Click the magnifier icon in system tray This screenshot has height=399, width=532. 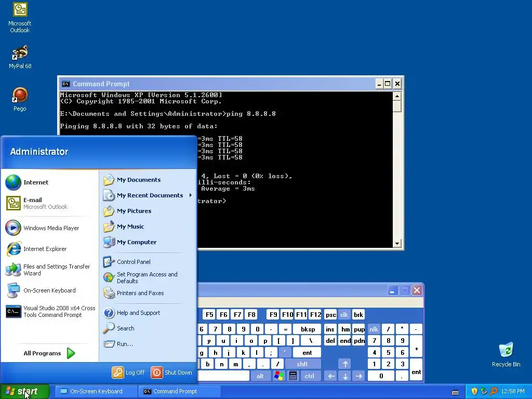pyautogui.click(x=494, y=391)
